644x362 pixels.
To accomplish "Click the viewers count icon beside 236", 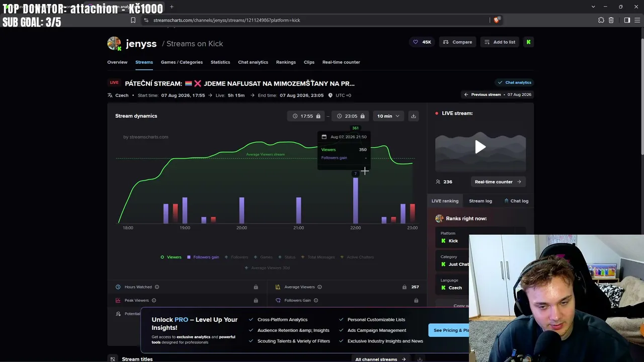I will (438, 182).
